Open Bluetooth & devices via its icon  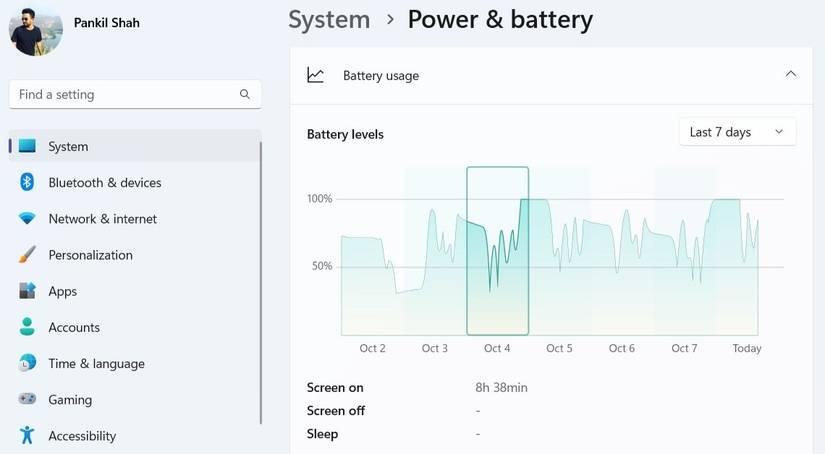click(27, 182)
